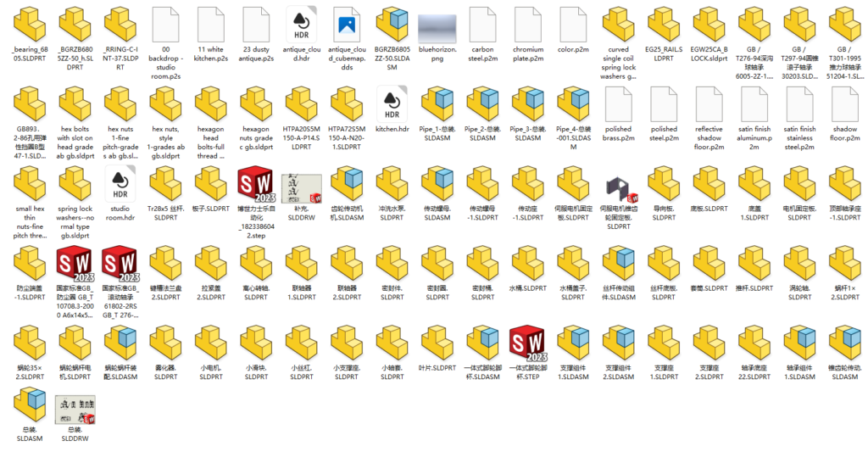868x463 pixels.
Task: Select the BGRZB6805ZZ-50.SLDASM assembly icon
Action: (392, 25)
